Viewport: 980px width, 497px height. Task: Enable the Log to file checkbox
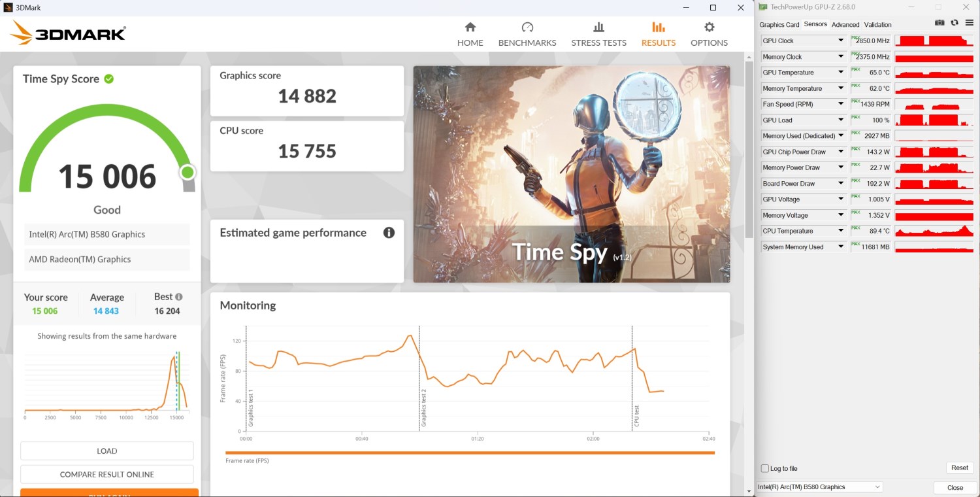point(765,468)
